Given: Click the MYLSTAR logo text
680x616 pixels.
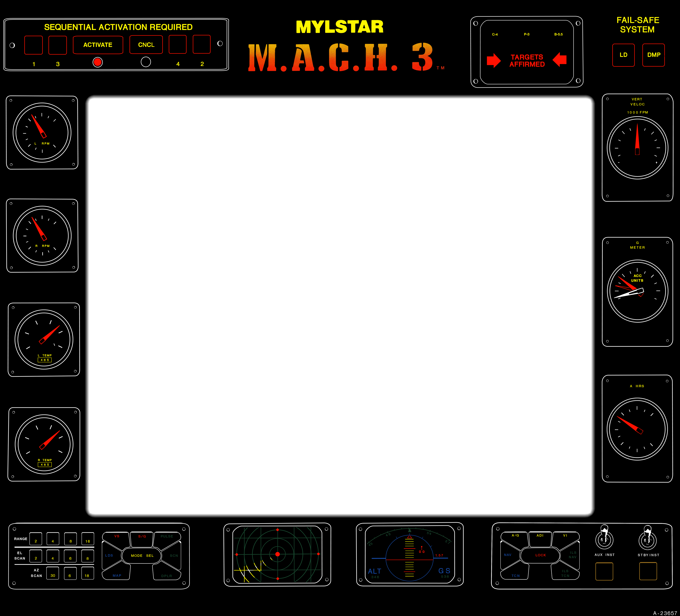Looking at the screenshot, I should tap(340, 27).
